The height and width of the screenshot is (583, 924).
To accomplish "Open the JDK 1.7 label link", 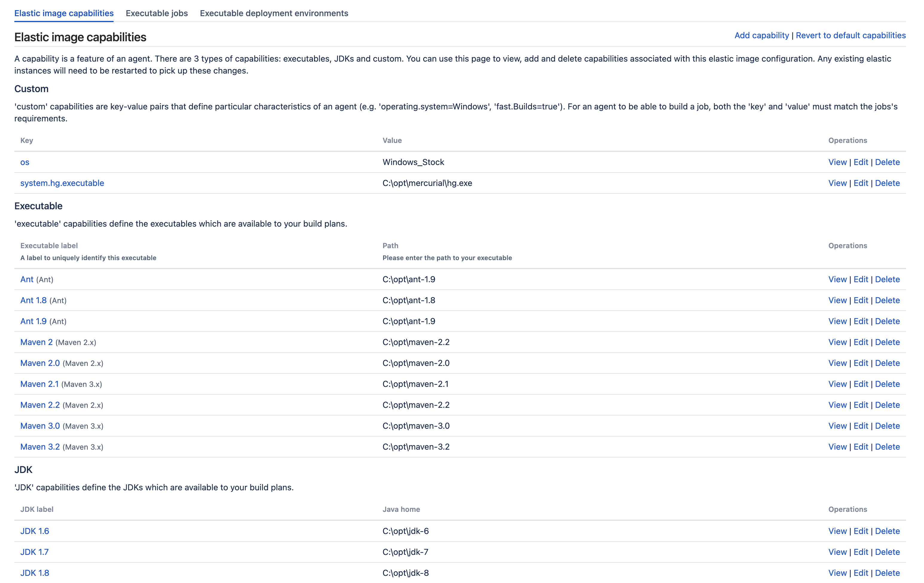I will [35, 552].
